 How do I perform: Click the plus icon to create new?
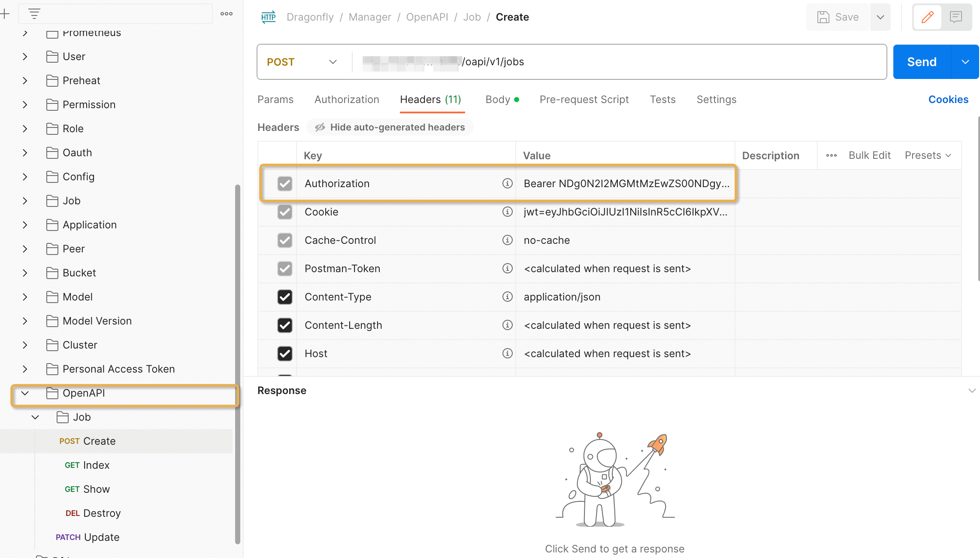point(5,14)
